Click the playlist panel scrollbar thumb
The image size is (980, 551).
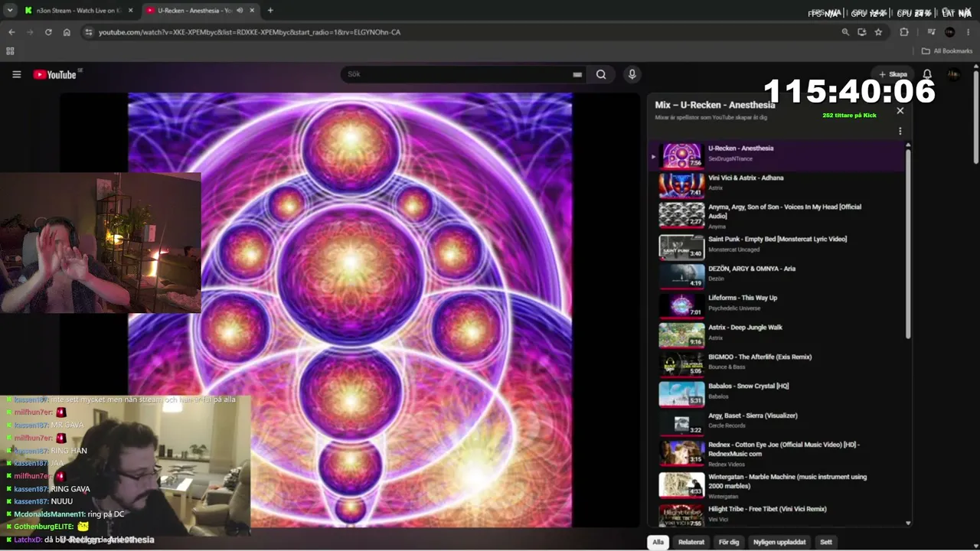coord(908,243)
